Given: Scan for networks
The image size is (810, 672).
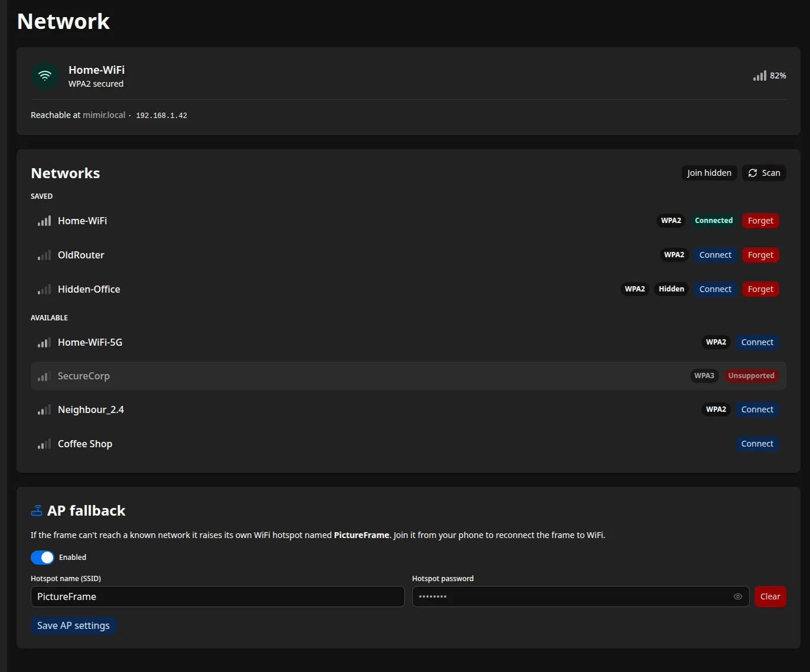Looking at the screenshot, I should 764,173.
